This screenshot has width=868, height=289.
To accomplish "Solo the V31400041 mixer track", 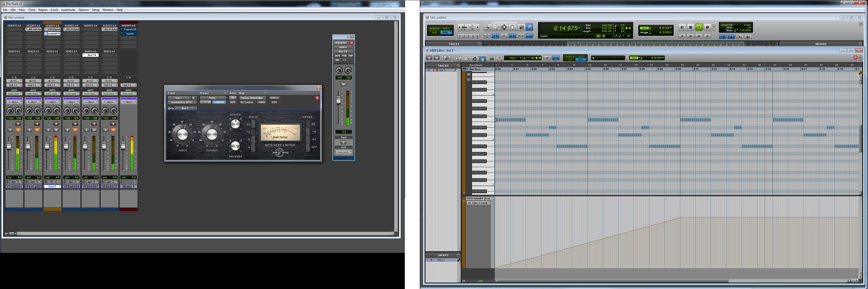I will pyautogui.click(x=11, y=130).
